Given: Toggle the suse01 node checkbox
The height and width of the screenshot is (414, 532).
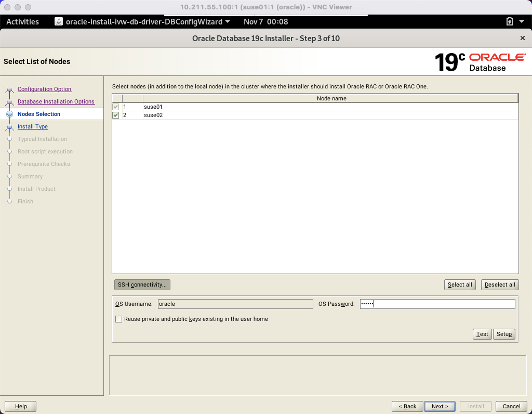Looking at the screenshot, I should click(116, 107).
